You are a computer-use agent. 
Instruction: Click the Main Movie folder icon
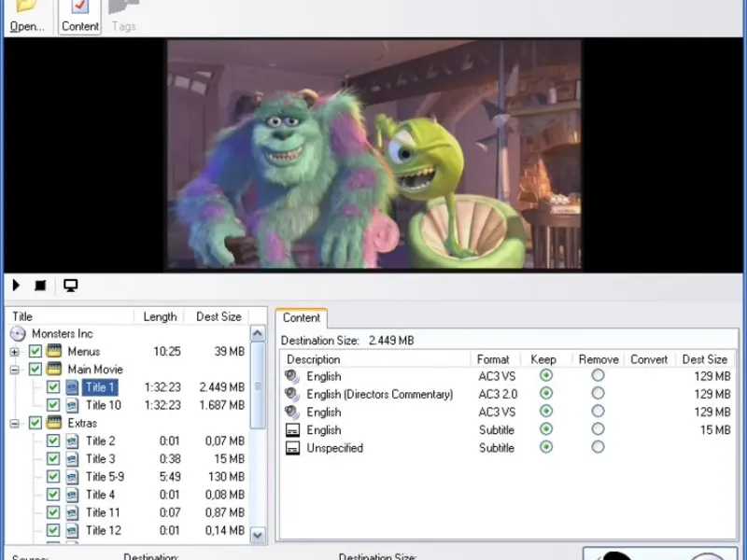coord(54,369)
